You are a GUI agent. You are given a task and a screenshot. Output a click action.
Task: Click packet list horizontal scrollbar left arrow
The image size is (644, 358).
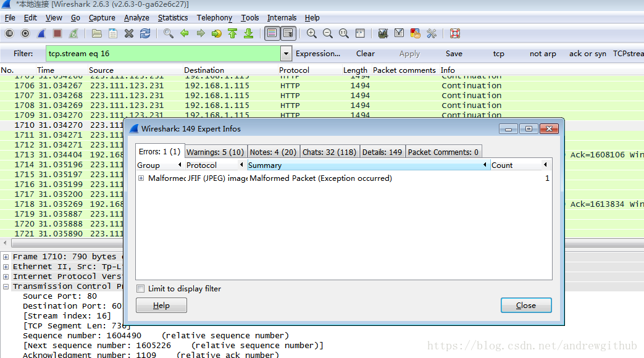5,243
